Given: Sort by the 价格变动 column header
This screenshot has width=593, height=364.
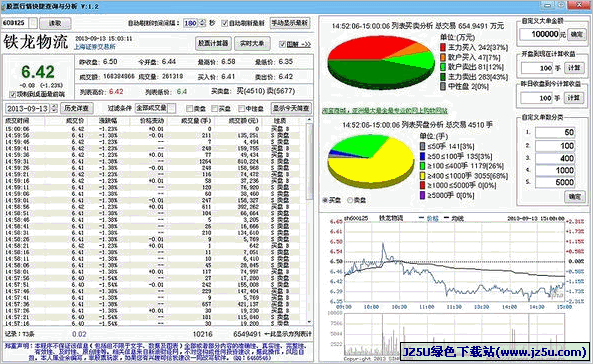Looking at the screenshot, I should pyautogui.click(x=148, y=121).
